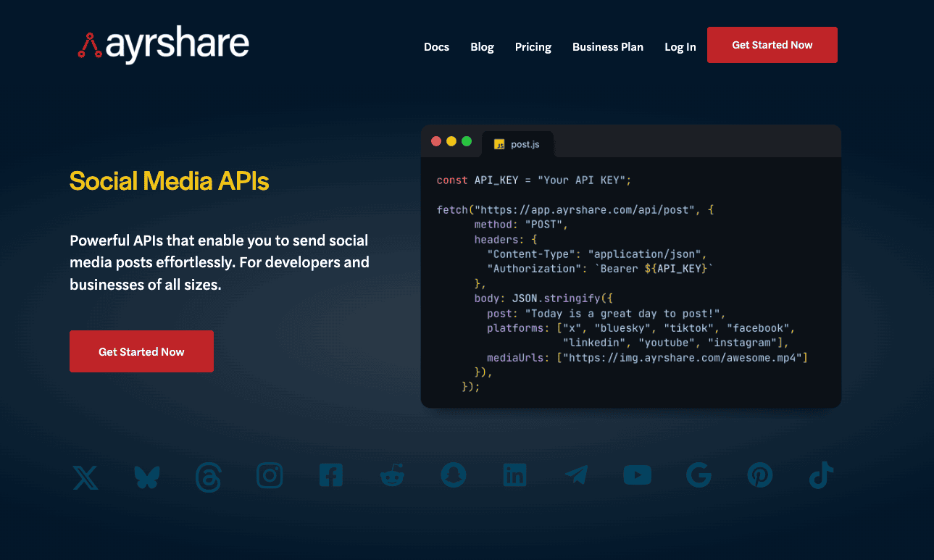Click the green traffic light control

click(x=467, y=141)
